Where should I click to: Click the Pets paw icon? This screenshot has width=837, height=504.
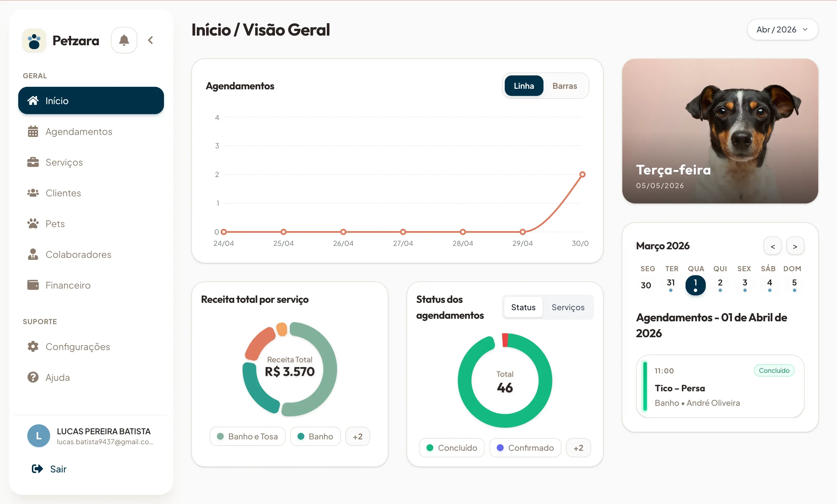tap(33, 223)
